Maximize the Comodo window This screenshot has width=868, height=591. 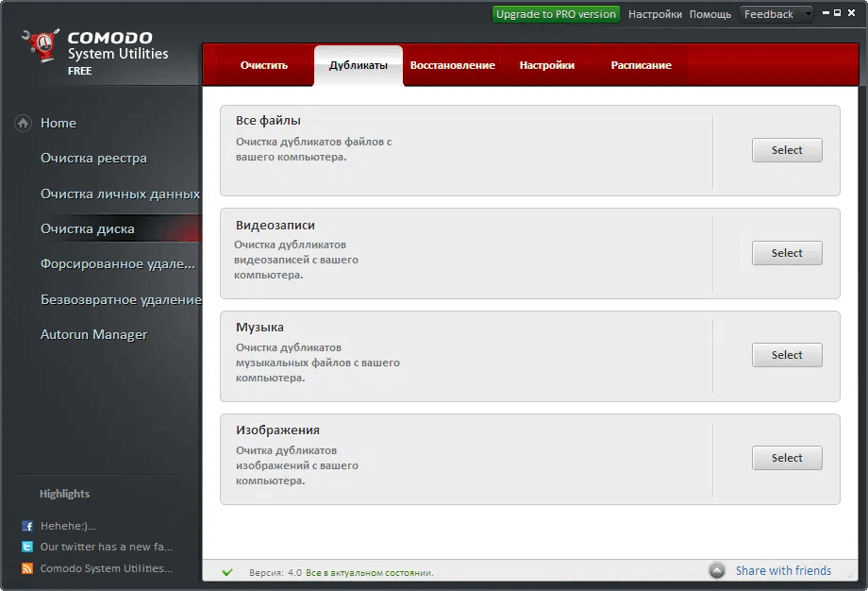pyautogui.click(x=838, y=12)
